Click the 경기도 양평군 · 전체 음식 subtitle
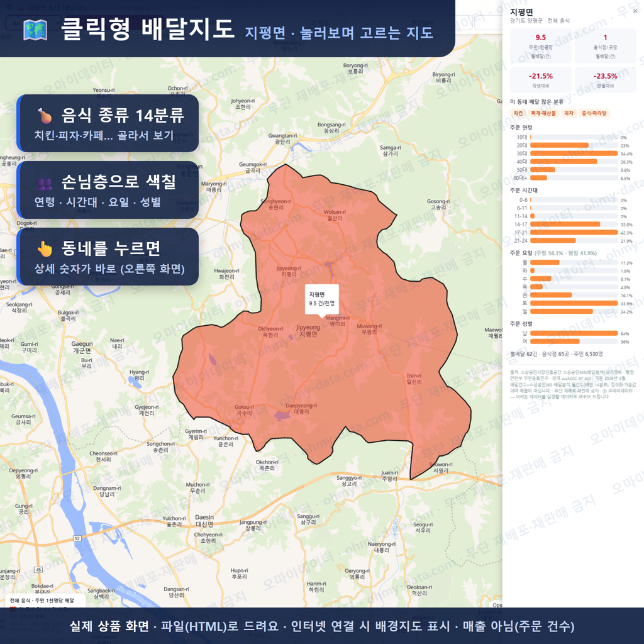The width and height of the screenshot is (644, 644). click(540, 21)
